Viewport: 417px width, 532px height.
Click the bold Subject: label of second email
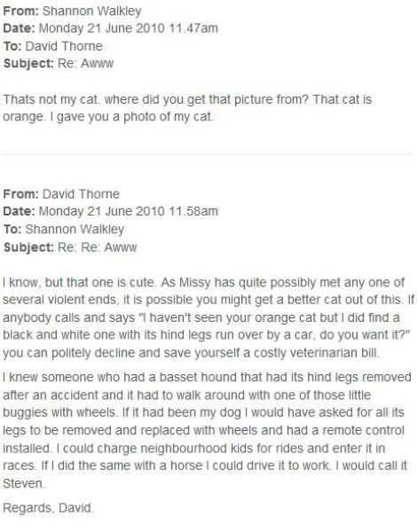(28, 247)
